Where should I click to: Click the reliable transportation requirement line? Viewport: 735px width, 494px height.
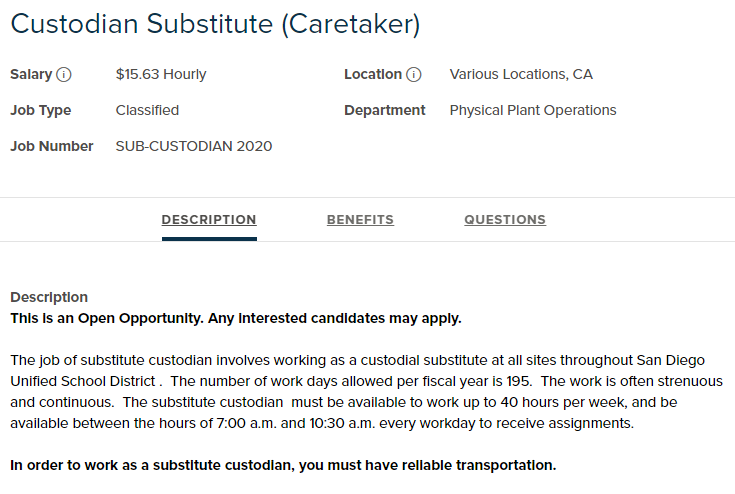[283, 465]
